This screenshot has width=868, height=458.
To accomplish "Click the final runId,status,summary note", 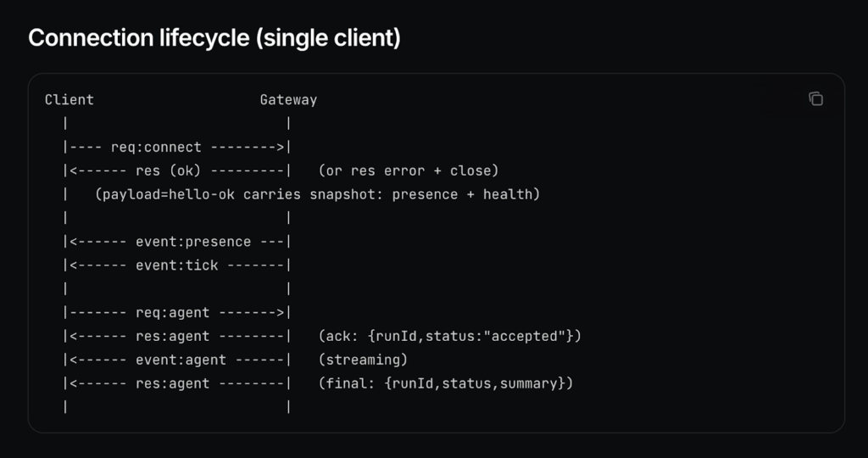I will tap(446, 383).
